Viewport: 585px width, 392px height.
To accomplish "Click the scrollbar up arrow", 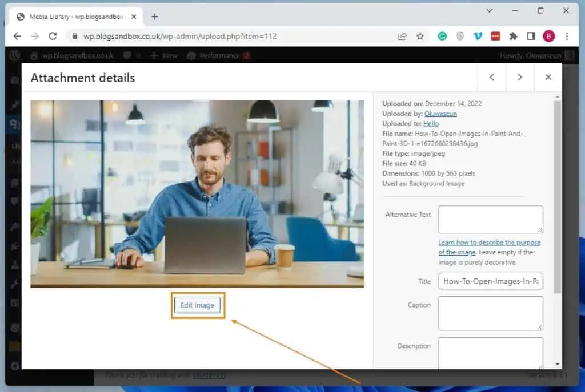I will pyautogui.click(x=558, y=97).
